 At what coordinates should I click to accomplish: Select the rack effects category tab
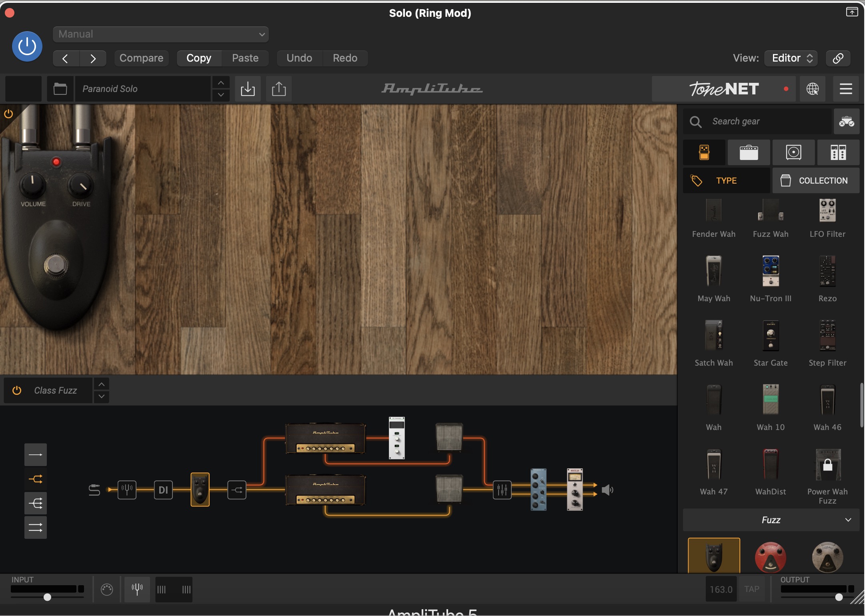pyautogui.click(x=838, y=152)
